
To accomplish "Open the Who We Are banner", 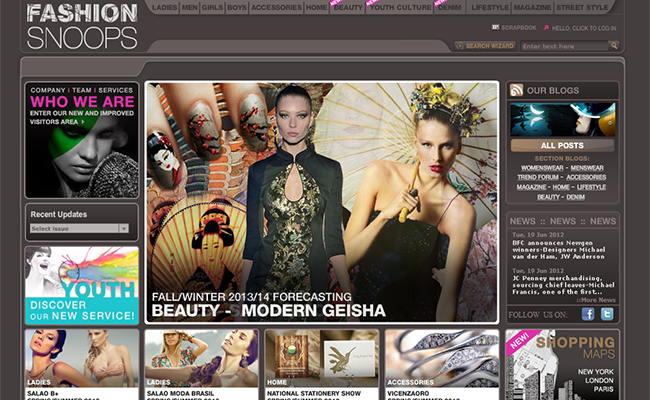I will (82, 140).
